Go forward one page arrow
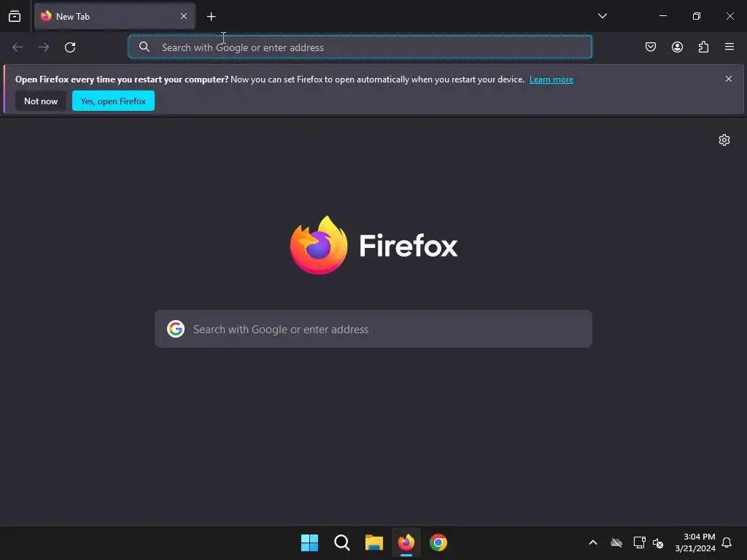Viewport: 747px width, 560px height. [44, 47]
